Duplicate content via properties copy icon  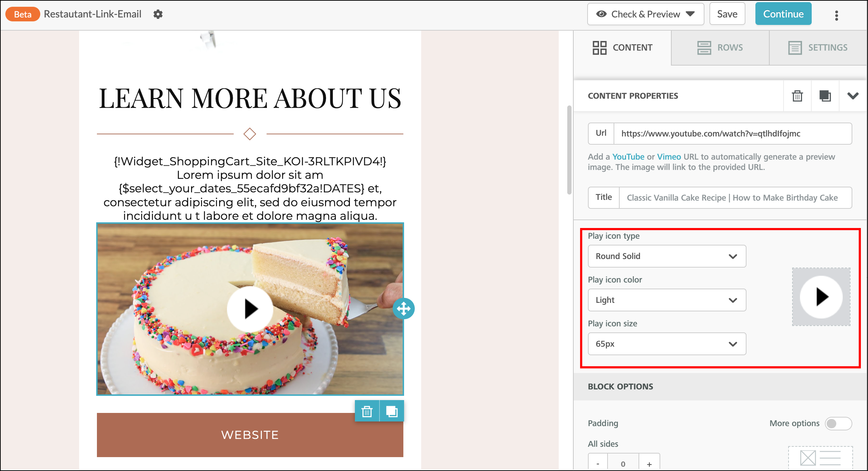point(825,96)
